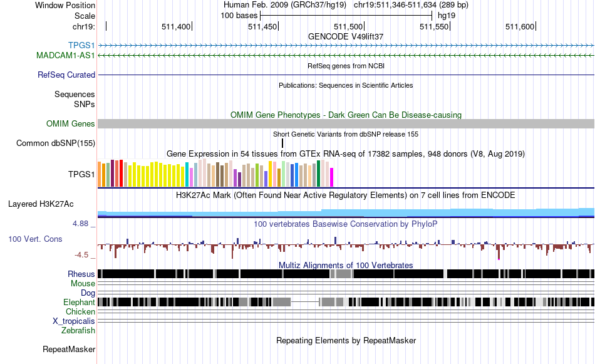
Task: Click the 511,550 ruler position
Action: tap(434, 26)
